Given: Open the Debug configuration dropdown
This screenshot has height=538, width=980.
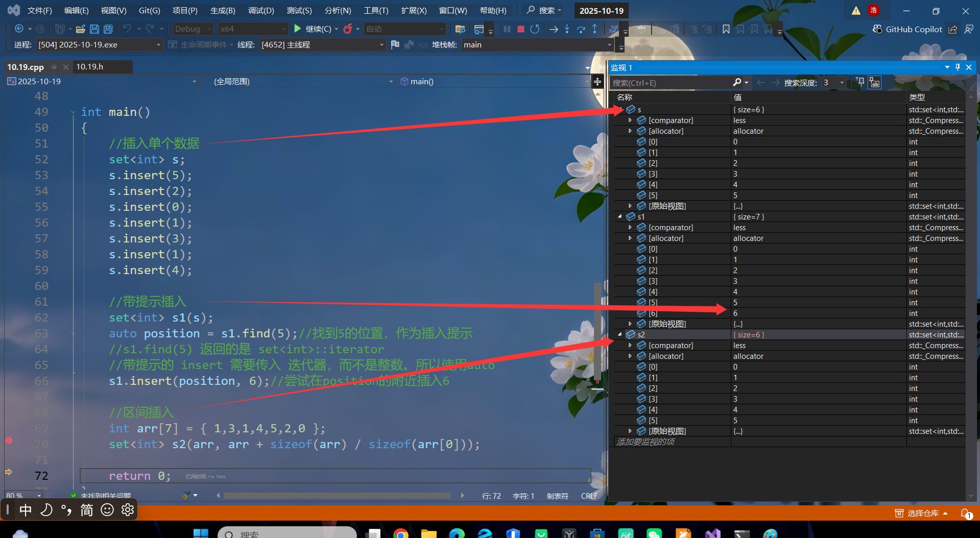Looking at the screenshot, I should click(193, 29).
